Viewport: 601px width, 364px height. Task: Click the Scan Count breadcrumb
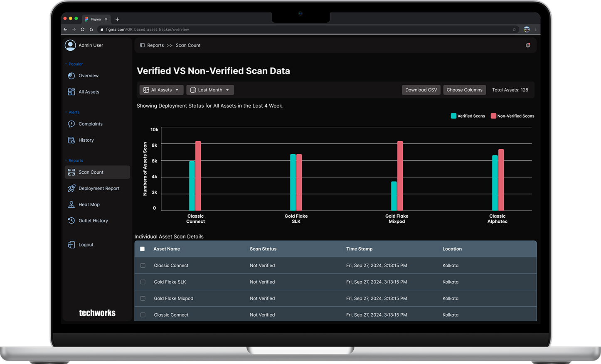coord(188,45)
